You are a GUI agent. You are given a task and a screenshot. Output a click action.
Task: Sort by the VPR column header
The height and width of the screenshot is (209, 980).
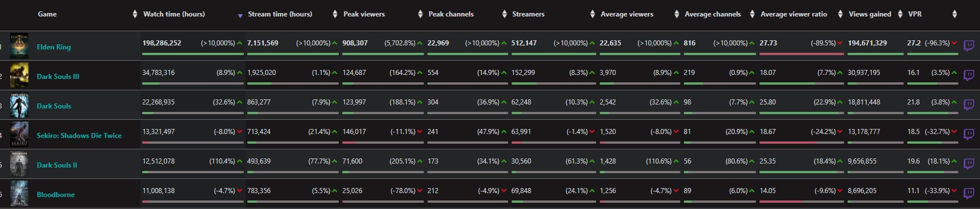915,14
